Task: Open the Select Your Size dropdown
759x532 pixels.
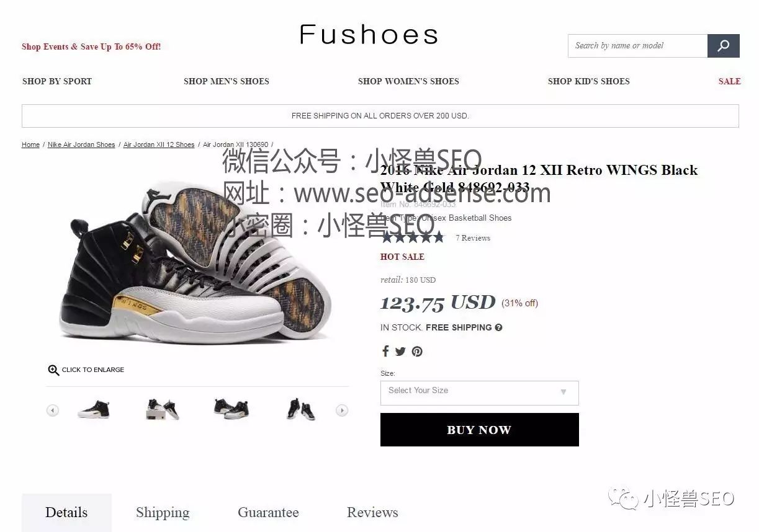Action: coord(479,393)
